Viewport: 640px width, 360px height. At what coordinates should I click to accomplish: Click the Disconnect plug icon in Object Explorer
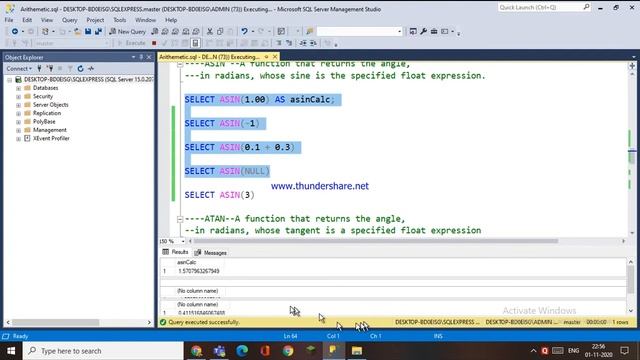49,69
